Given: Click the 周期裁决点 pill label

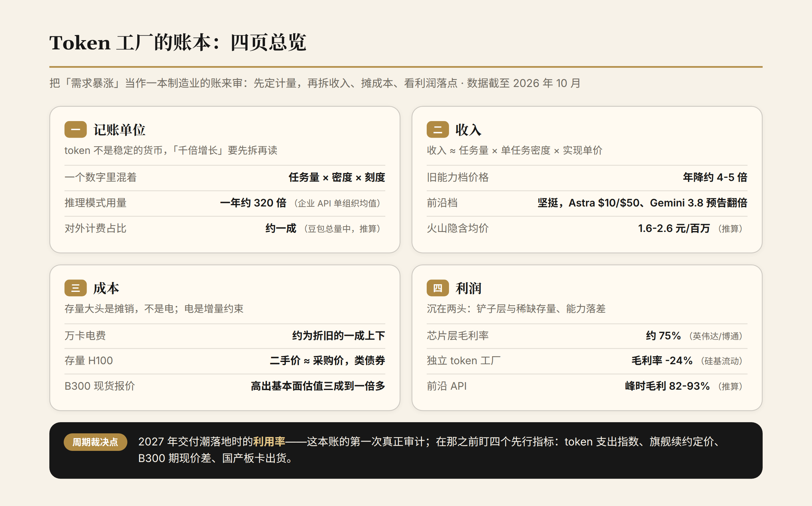Looking at the screenshot, I should pyautogui.click(x=95, y=442).
